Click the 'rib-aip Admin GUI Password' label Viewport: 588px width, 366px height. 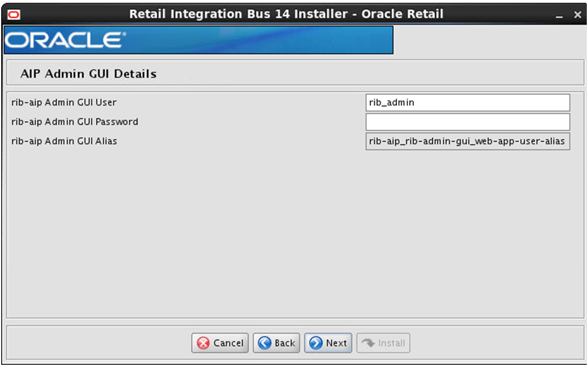click(x=74, y=122)
